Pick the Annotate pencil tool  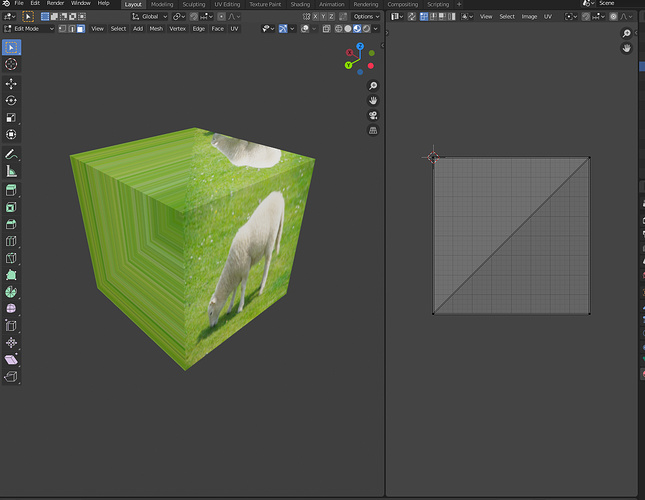[11, 154]
